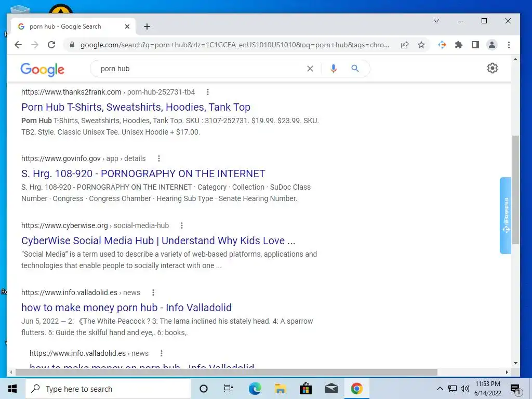This screenshot has width=532, height=399.
Task: View site information padlock icon
Action: point(72,45)
